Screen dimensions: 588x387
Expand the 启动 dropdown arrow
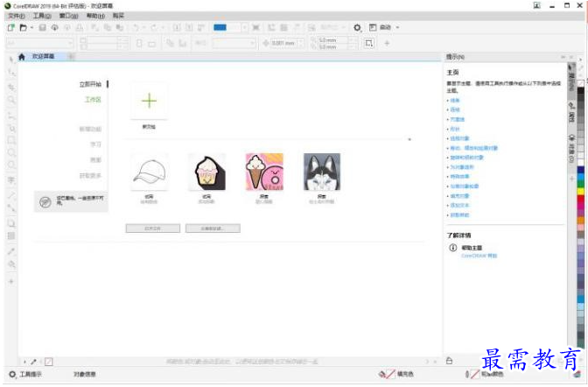[397, 27]
